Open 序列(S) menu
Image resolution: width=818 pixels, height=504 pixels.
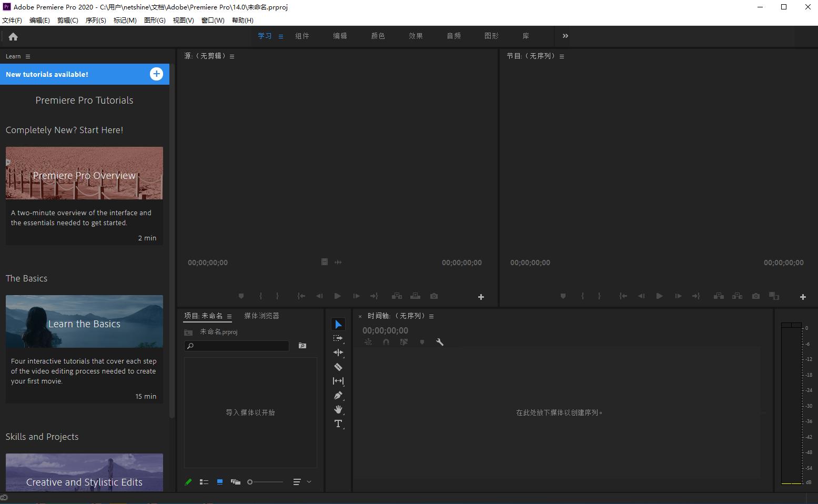(x=96, y=20)
